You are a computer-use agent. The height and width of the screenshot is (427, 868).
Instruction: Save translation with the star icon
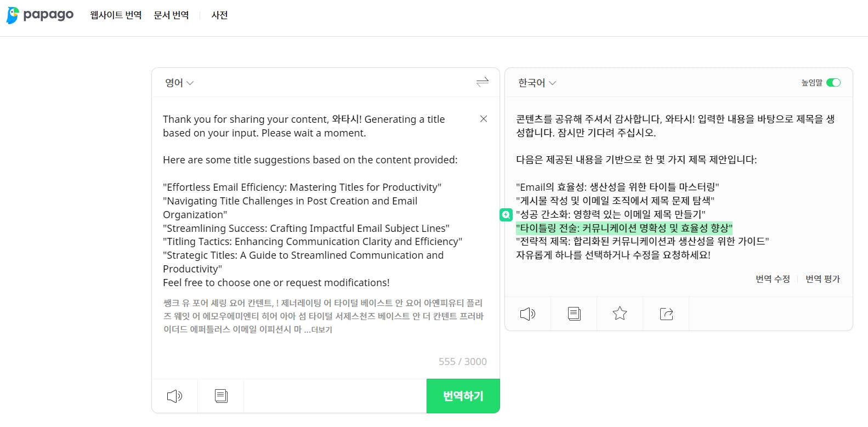tap(620, 314)
